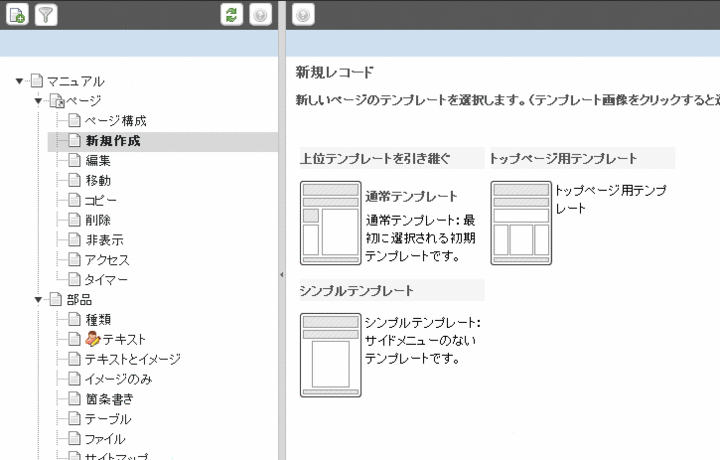Open ページ構成 in the tree
Viewport: 720px width, 460px height.
pos(117,121)
